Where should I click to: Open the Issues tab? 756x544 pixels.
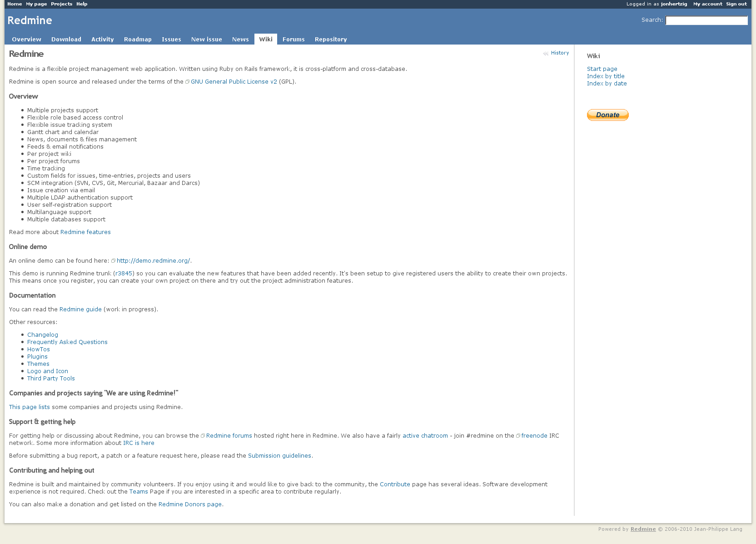coord(171,40)
